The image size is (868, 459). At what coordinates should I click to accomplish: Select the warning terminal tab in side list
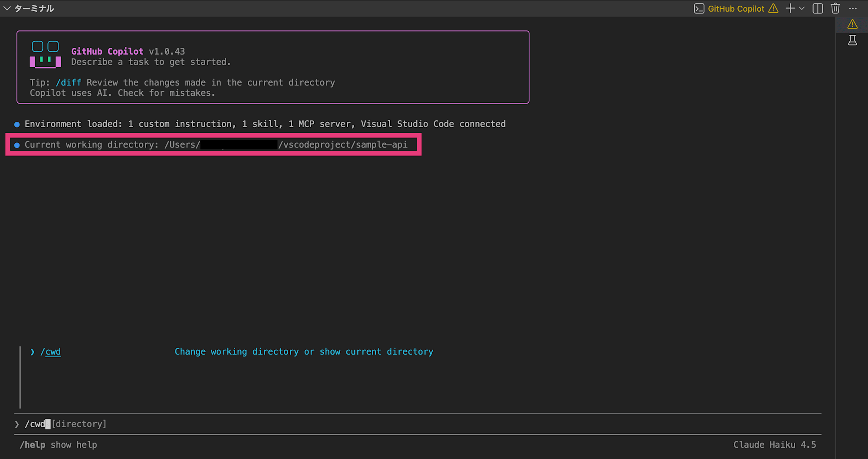pos(852,24)
